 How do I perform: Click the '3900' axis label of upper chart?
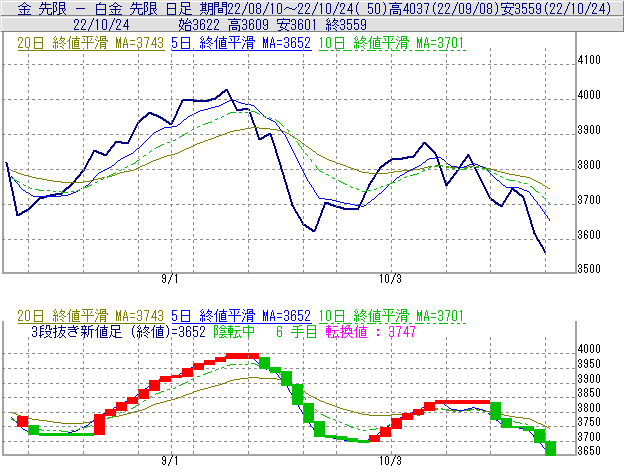(x=589, y=130)
